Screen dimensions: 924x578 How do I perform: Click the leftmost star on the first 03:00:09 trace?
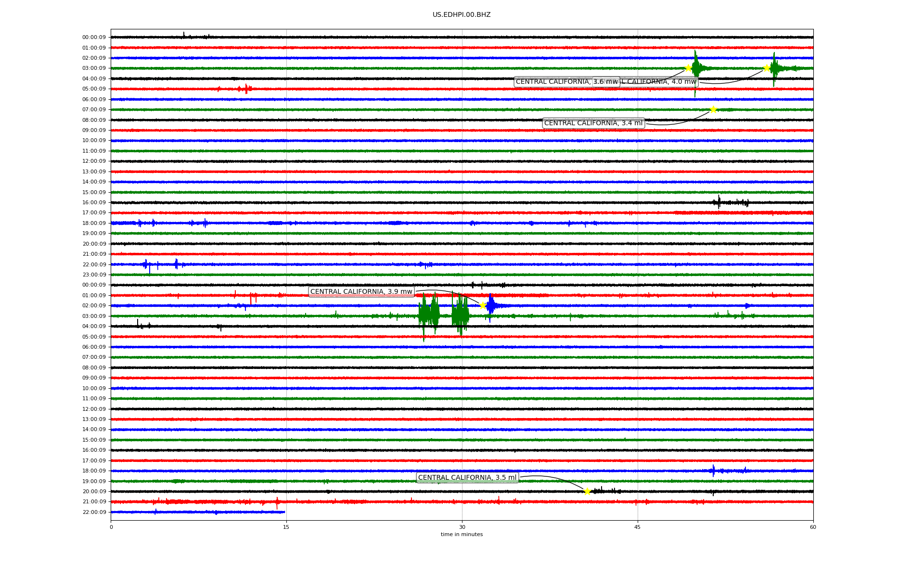688,68
